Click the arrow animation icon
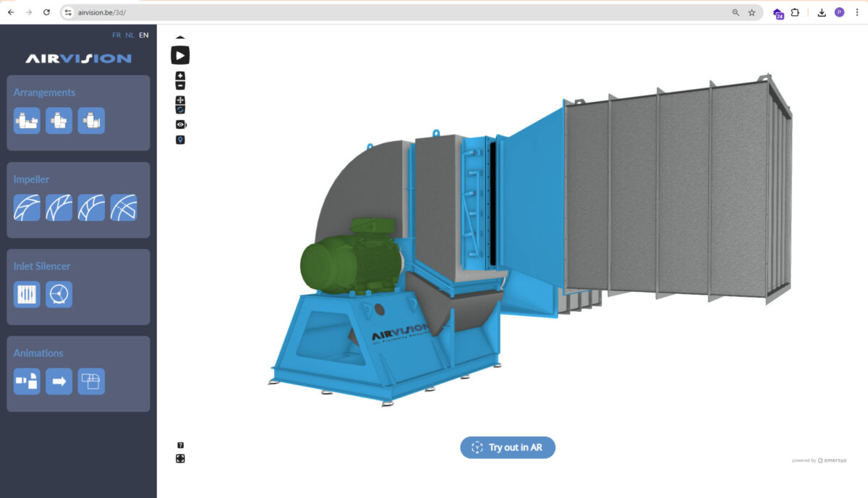 coord(59,381)
